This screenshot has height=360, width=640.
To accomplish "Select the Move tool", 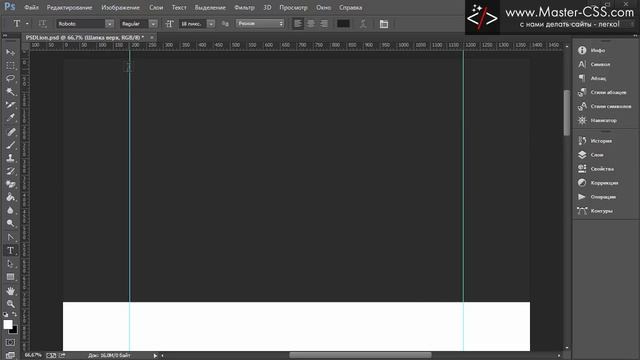I will point(11,53).
